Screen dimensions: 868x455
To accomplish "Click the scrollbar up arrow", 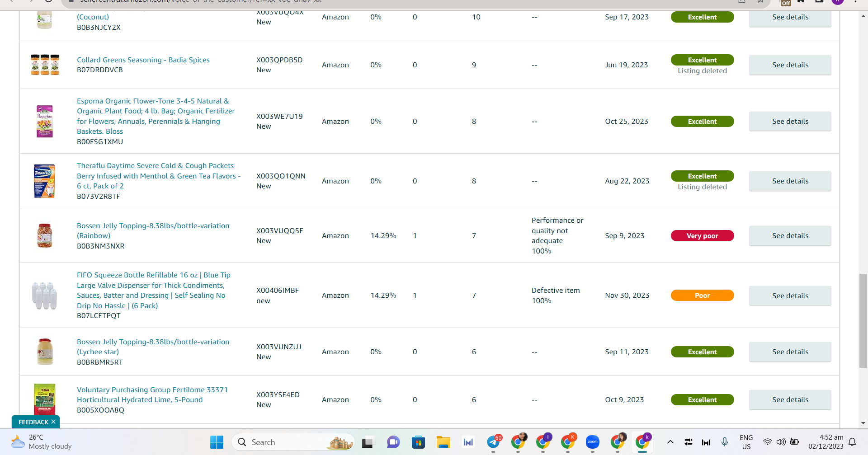I will click(863, 16).
